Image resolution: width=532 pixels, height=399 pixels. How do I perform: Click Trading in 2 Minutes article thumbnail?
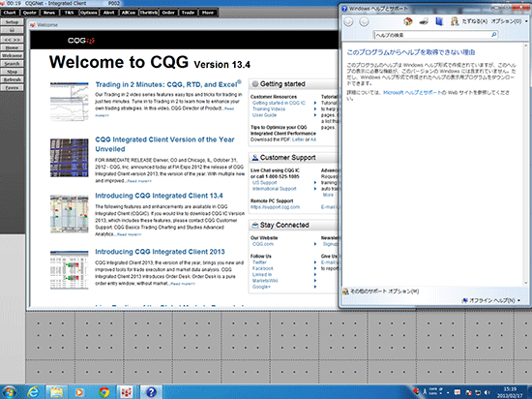coord(70,102)
